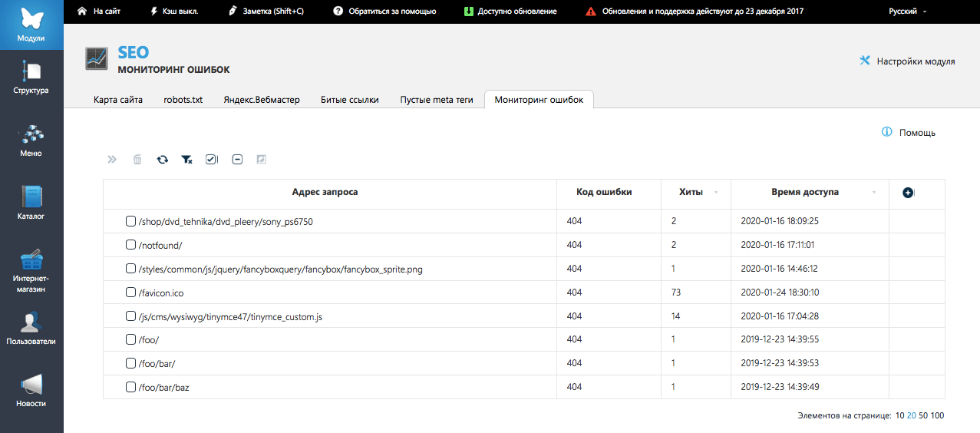980x433 pixels.
Task: Click the home icon На сайт
Action: (82, 12)
